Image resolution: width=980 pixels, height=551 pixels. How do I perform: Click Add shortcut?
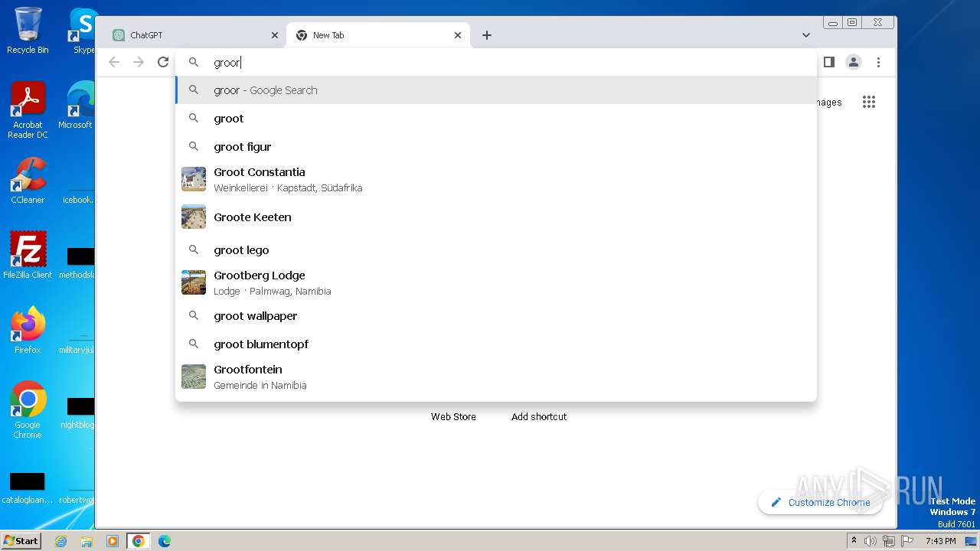point(539,417)
